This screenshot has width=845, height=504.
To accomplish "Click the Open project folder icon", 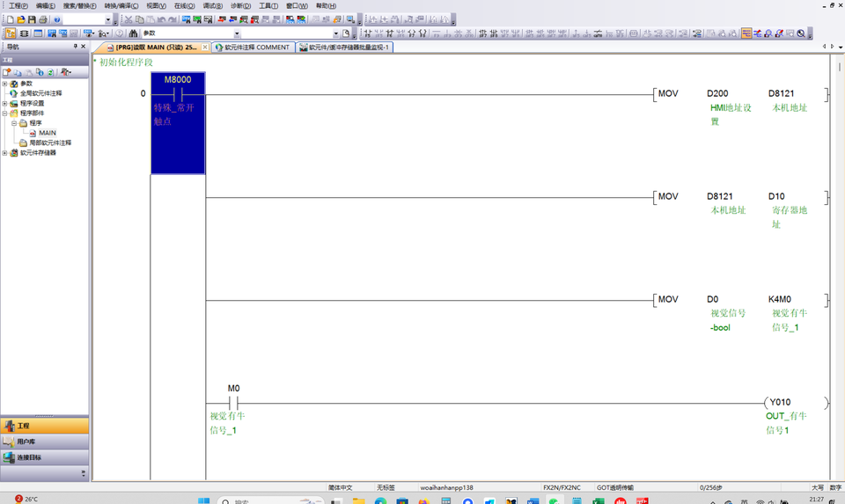I will 22,19.
